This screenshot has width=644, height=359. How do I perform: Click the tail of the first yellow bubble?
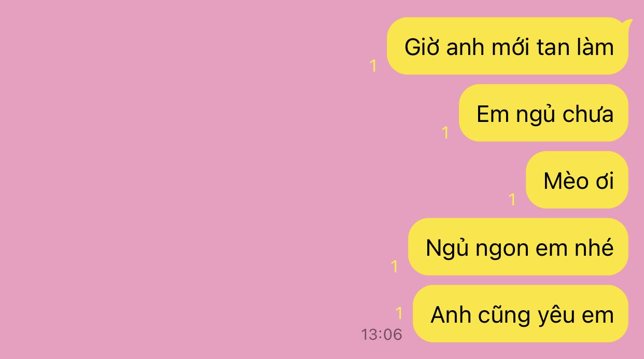point(627,23)
